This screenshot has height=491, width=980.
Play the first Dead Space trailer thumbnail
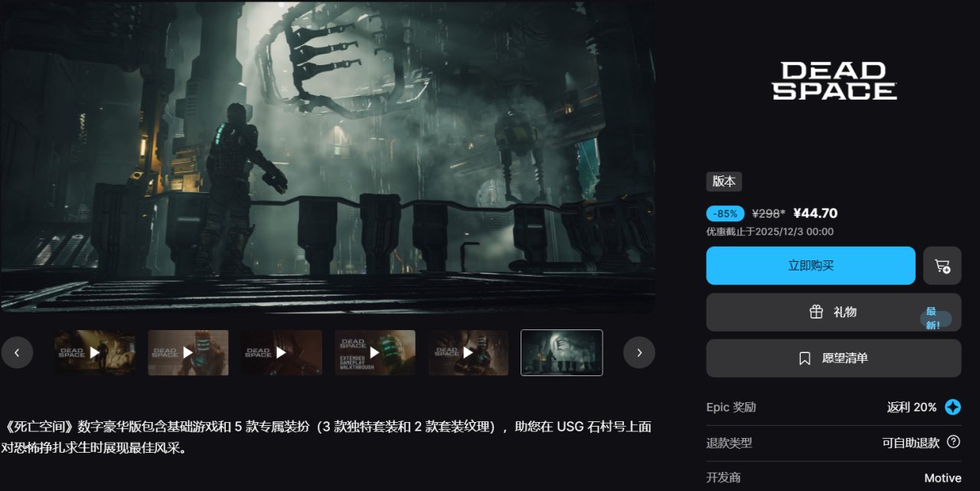coord(95,353)
